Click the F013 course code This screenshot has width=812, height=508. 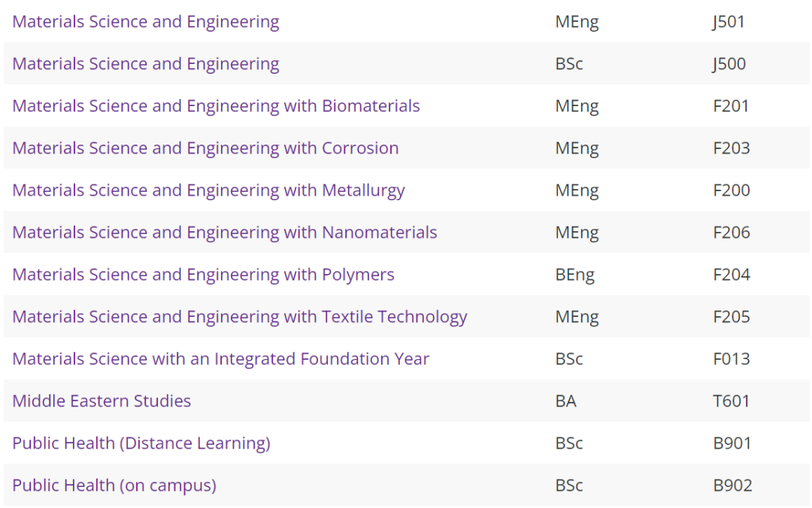pos(732,359)
